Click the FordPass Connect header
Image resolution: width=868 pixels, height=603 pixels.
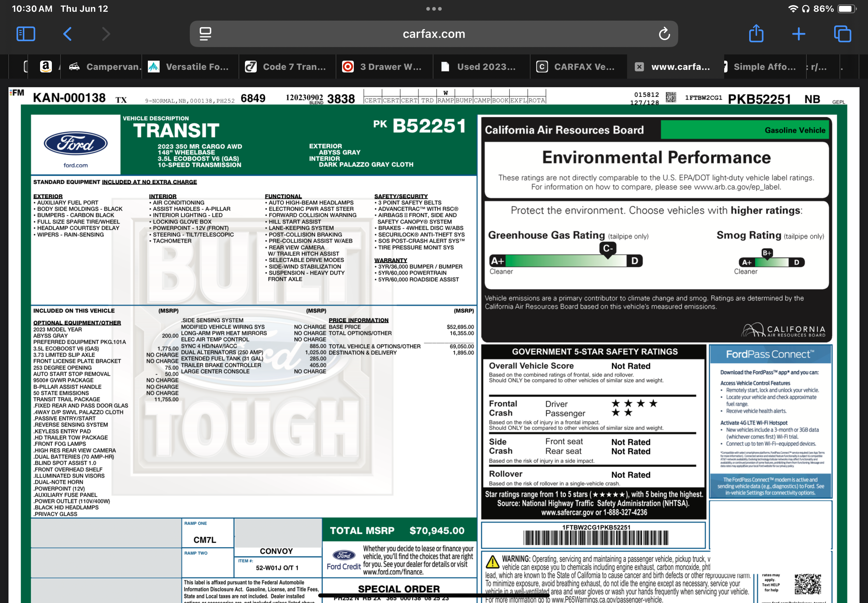(x=770, y=354)
